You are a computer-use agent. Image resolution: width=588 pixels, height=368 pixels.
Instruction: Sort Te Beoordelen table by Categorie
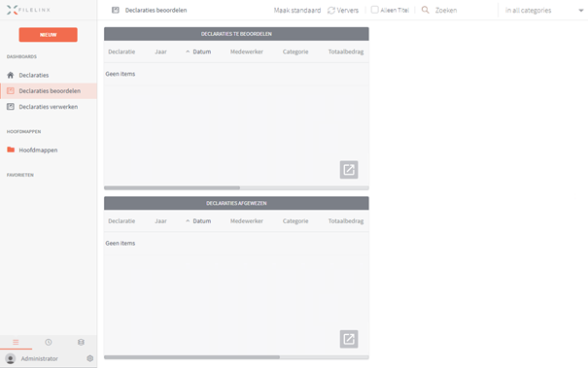pyautogui.click(x=295, y=51)
